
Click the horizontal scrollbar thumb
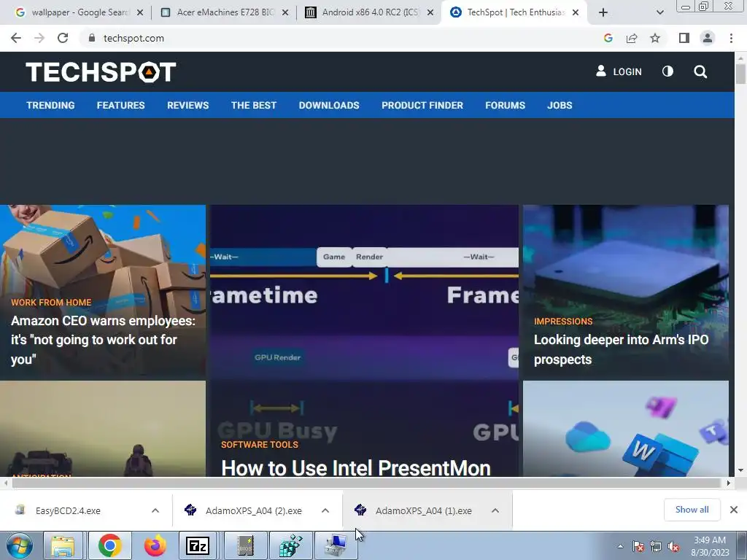coord(366,483)
